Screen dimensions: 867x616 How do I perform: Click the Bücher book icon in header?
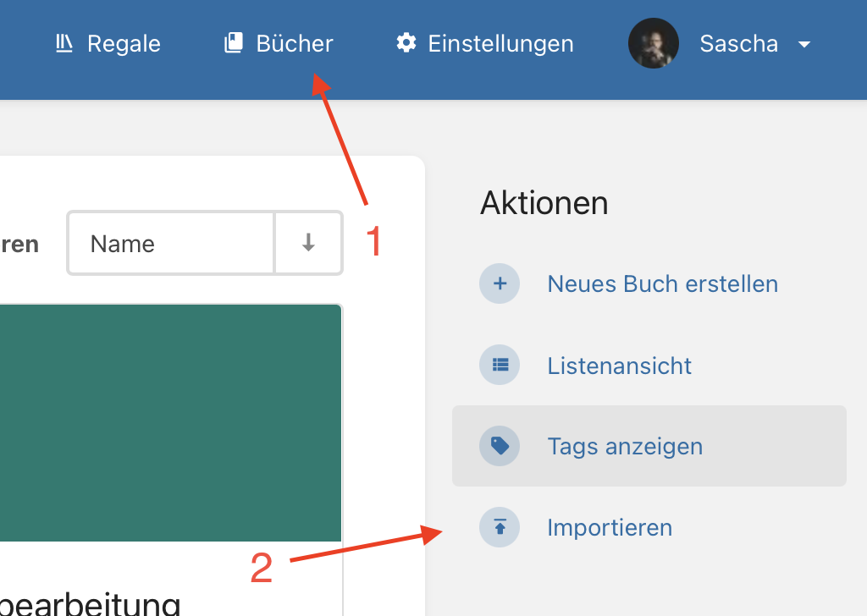234,43
